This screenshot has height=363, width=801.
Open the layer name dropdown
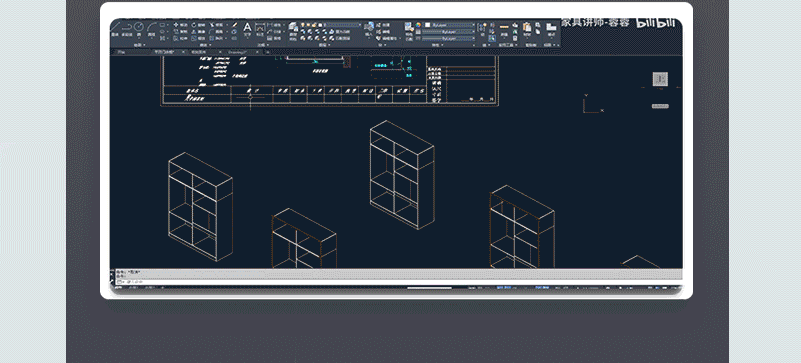342,25
